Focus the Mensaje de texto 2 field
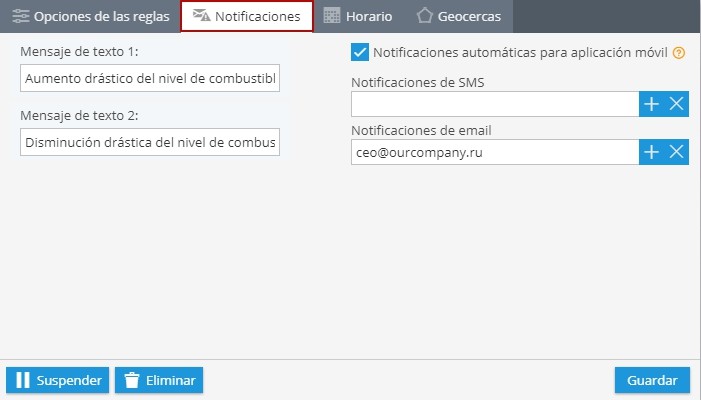This screenshot has width=701, height=400. (x=150, y=142)
